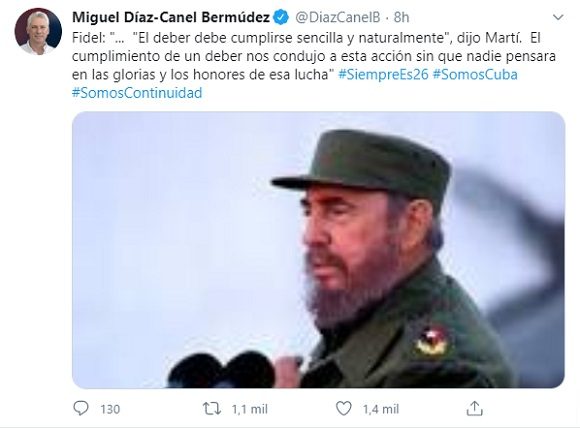Viewport: 580px width, 428px height.
Task: Click the tweet text beginning with Fidel
Action: (x=314, y=56)
